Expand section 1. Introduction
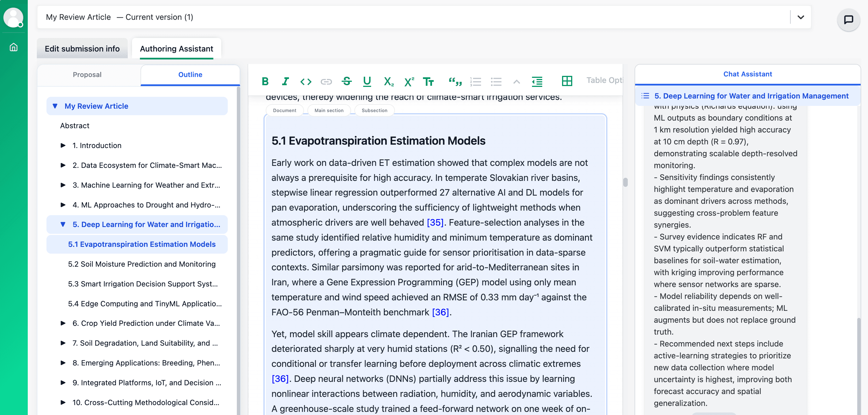 63,146
